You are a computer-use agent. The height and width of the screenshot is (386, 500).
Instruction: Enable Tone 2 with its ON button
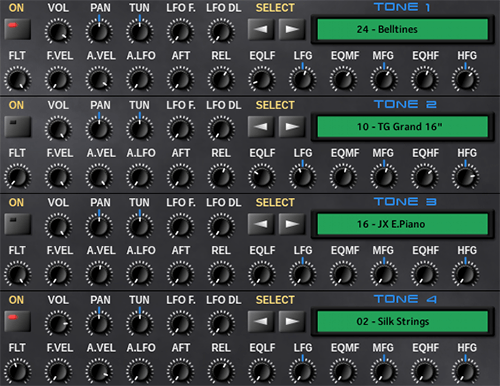pyautogui.click(x=18, y=127)
